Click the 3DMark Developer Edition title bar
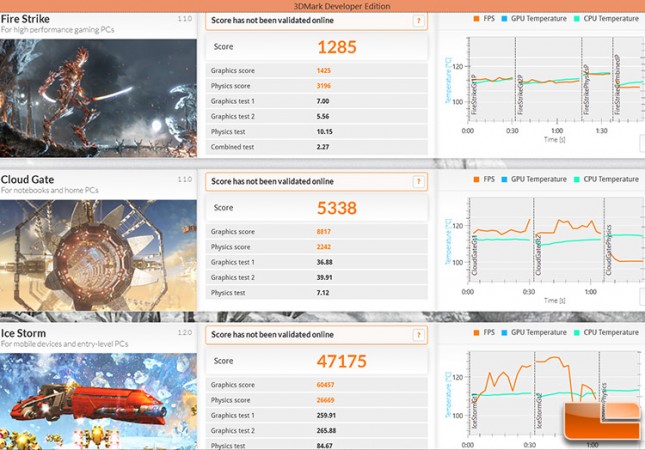Viewport: 645px width, 450px height. pyautogui.click(x=322, y=6)
